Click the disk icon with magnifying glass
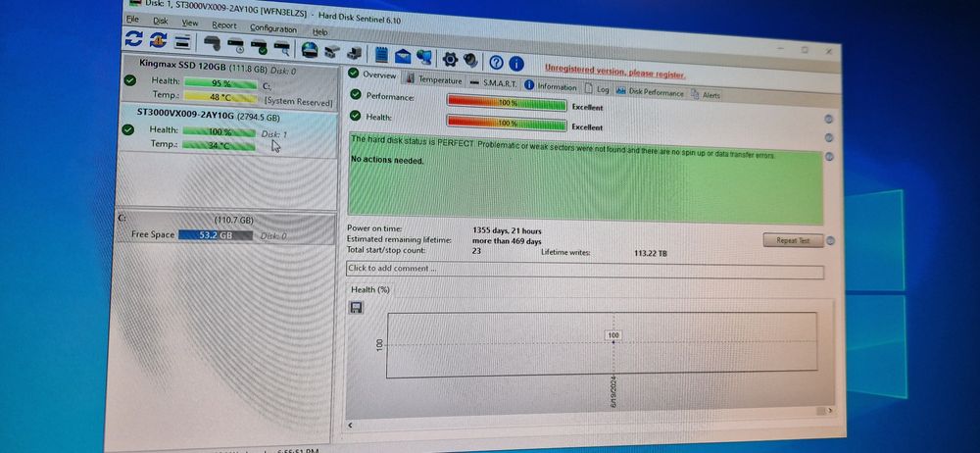This screenshot has width=980, height=453. coord(282,47)
